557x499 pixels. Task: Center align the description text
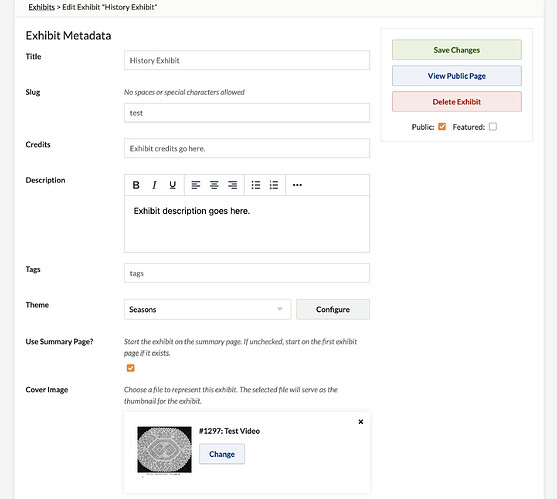(x=214, y=185)
